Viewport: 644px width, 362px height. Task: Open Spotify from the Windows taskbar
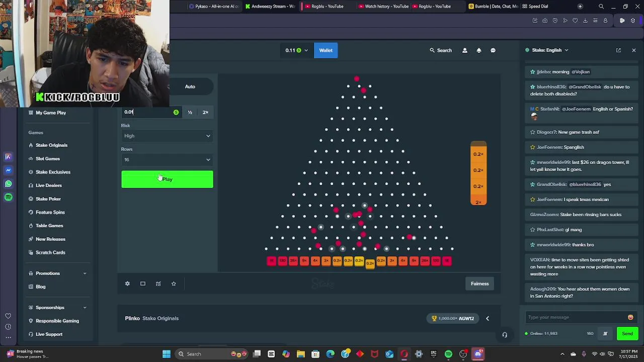pos(448,354)
